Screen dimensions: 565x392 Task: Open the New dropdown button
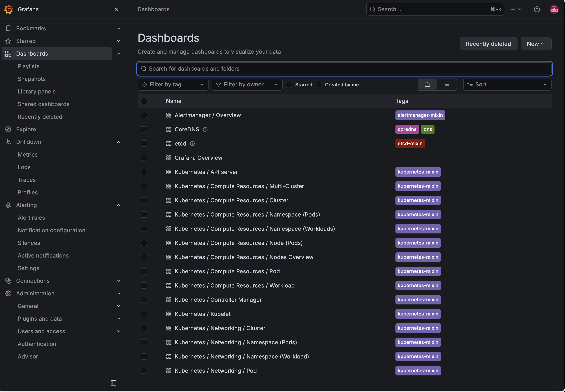[536, 44]
